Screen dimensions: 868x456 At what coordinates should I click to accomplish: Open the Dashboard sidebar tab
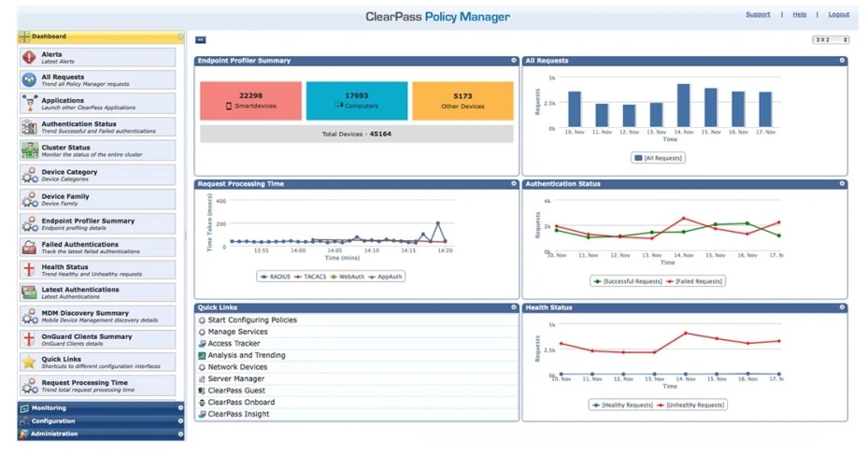(101, 36)
